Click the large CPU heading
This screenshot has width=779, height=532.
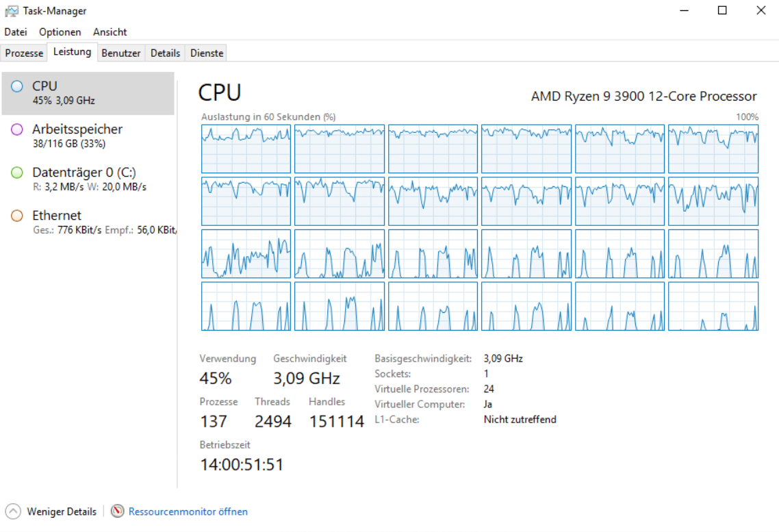[220, 93]
